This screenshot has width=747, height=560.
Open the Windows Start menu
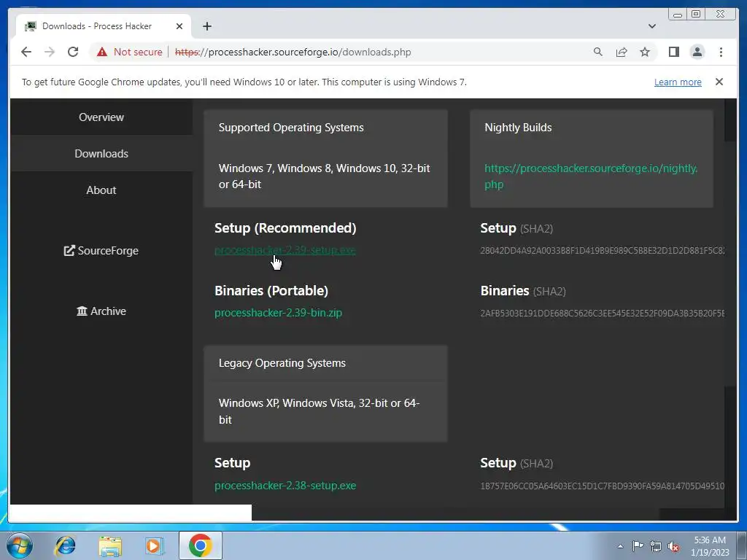pyautogui.click(x=20, y=545)
